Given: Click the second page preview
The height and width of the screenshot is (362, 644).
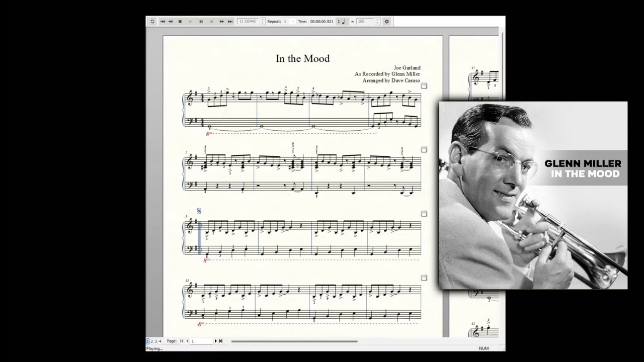Looking at the screenshot, I should click(474, 186).
